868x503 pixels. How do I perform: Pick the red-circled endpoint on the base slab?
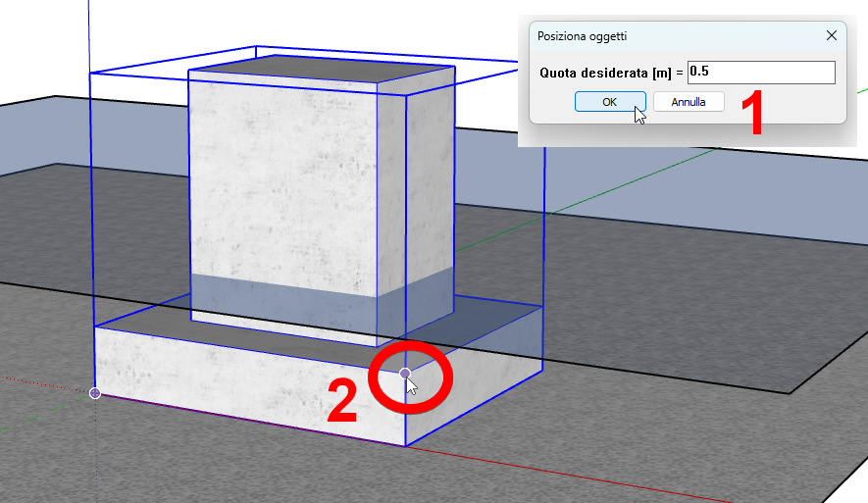[405, 374]
